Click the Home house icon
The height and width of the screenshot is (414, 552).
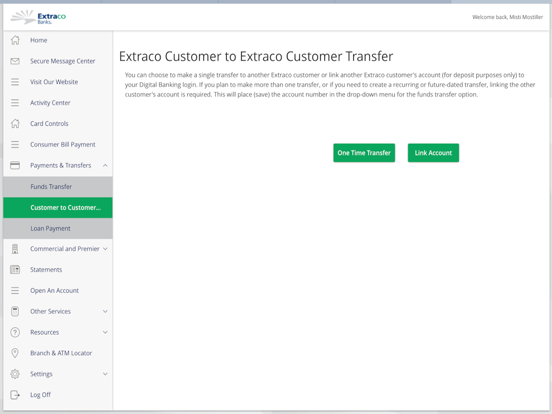click(15, 40)
